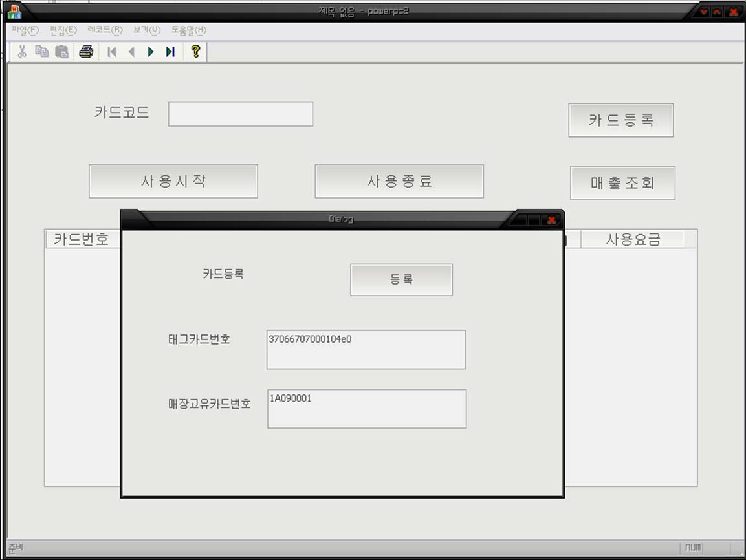Click the 카드등록 button in main window

click(x=620, y=120)
